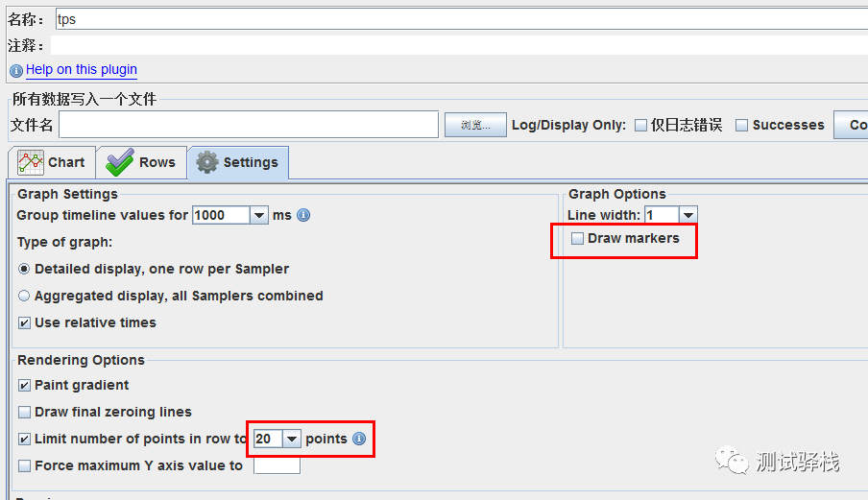The height and width of the screenshot is (500, 868).
Task: Disable the Paint gradient checkbox
Action: click(25, 385)
